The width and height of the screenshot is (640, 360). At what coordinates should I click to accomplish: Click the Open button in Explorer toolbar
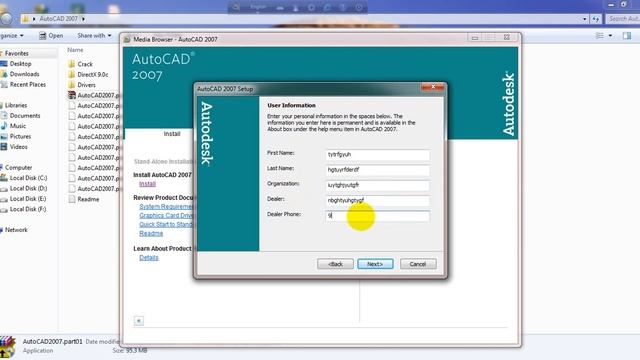click(x=51, y=36)
